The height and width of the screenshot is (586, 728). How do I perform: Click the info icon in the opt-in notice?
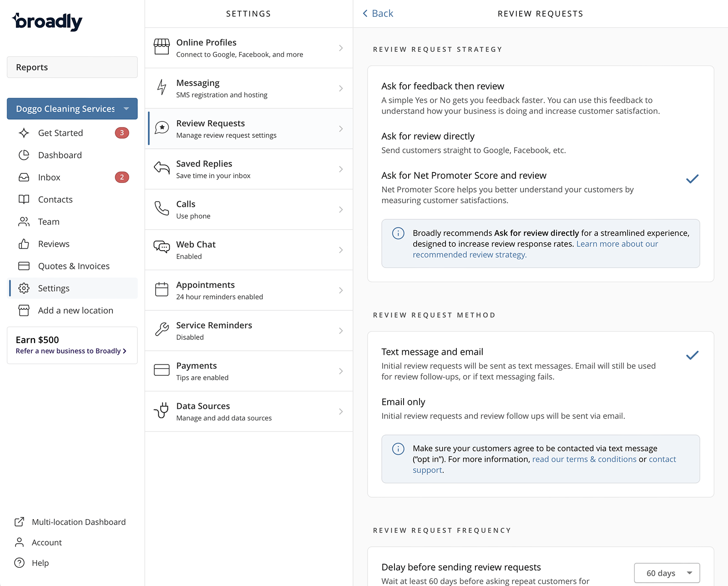[x=398, y=449]
